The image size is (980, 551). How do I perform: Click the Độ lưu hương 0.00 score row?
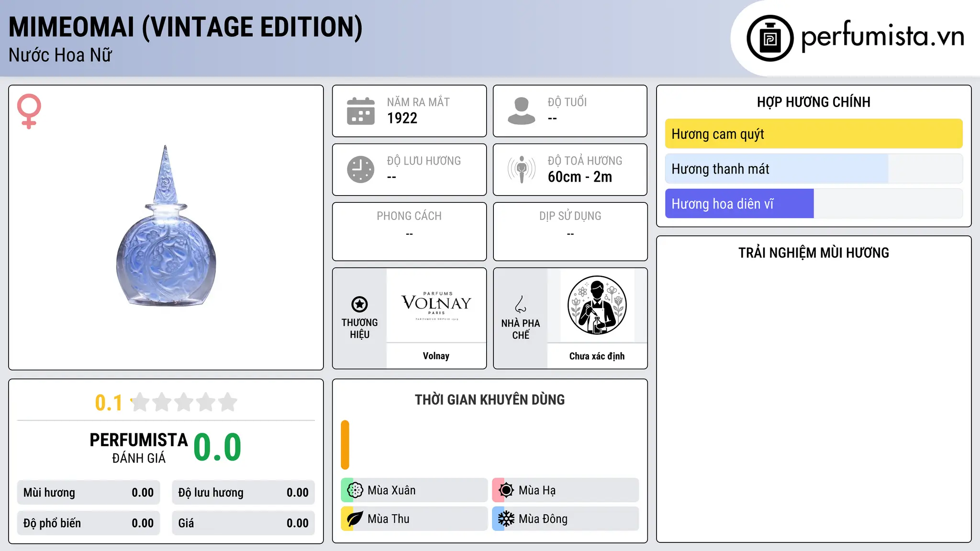(243, 493)
